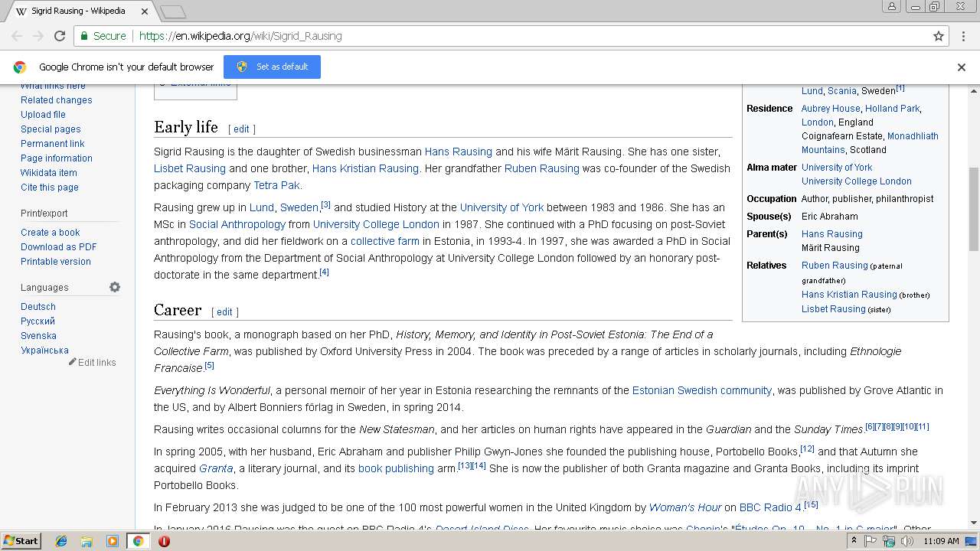Click the page vertical scrollbar thumb
Viewport: 980px width, 551px height.
point(974,209)
